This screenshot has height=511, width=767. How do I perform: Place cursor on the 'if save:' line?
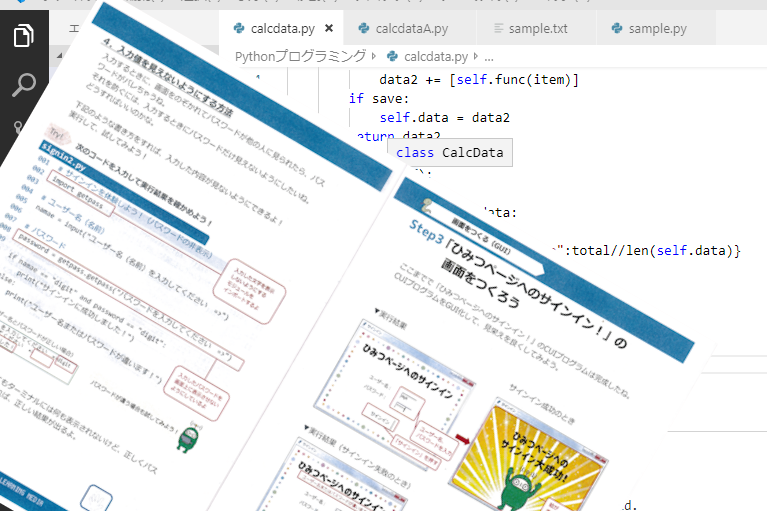379,99
